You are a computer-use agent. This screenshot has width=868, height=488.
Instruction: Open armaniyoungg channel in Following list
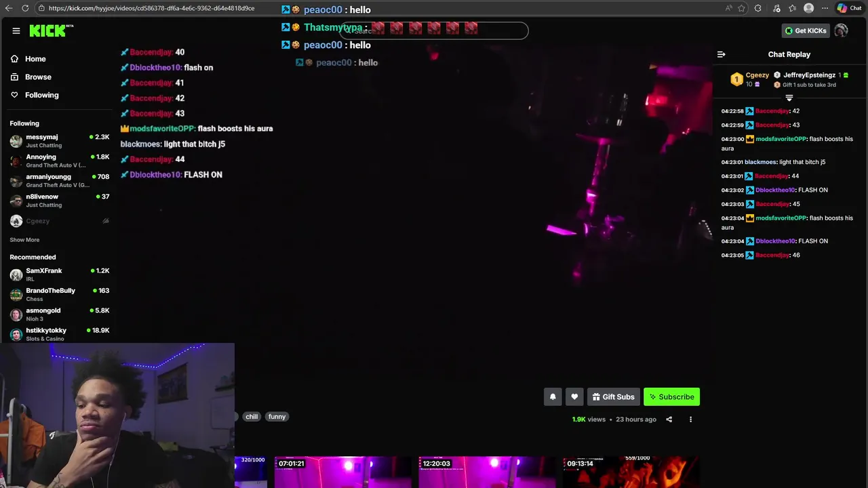click(x=60, y=180)
